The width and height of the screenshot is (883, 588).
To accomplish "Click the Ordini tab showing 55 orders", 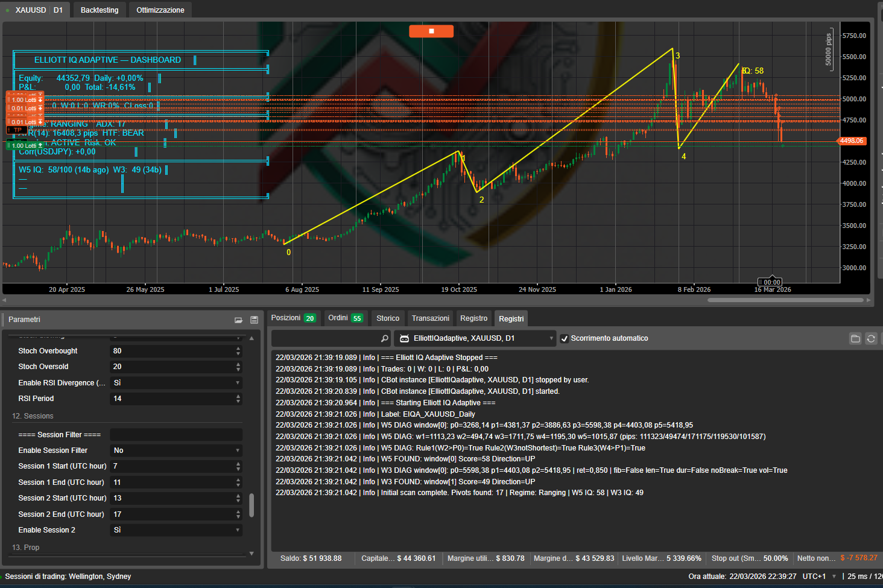I will (x=346, y=318).
